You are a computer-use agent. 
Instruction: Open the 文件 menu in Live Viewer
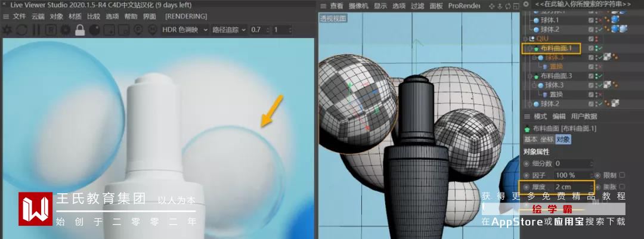tap(19, 17)
